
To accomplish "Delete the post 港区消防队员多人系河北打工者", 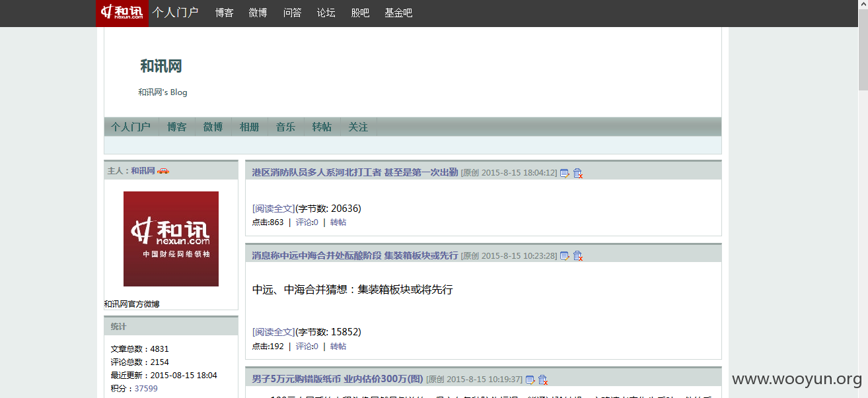I will [578, 173].
